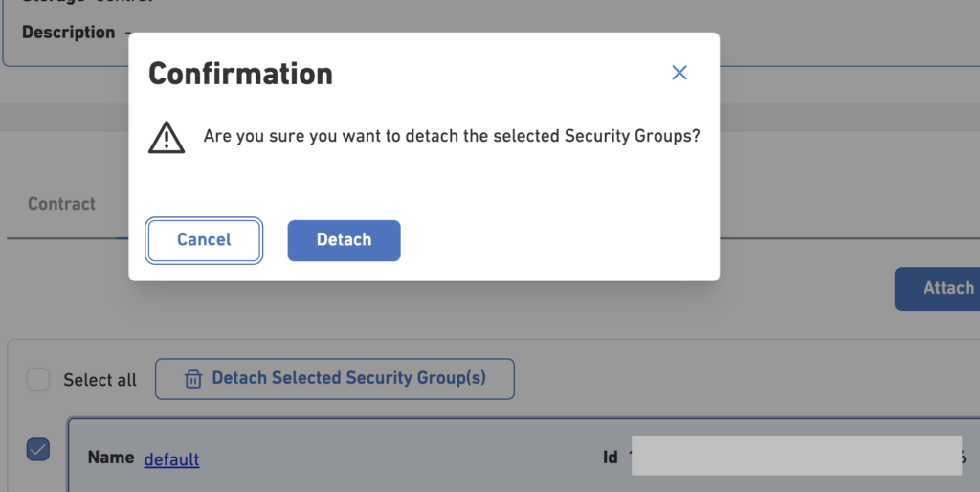Click Detach Selected Security Group(s)

click(334, 379)
